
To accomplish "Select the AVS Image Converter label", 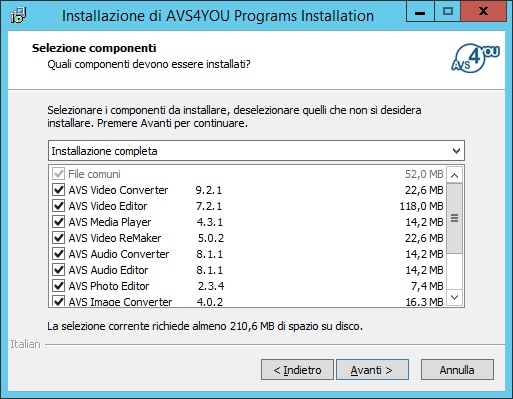I will point(120,302).
